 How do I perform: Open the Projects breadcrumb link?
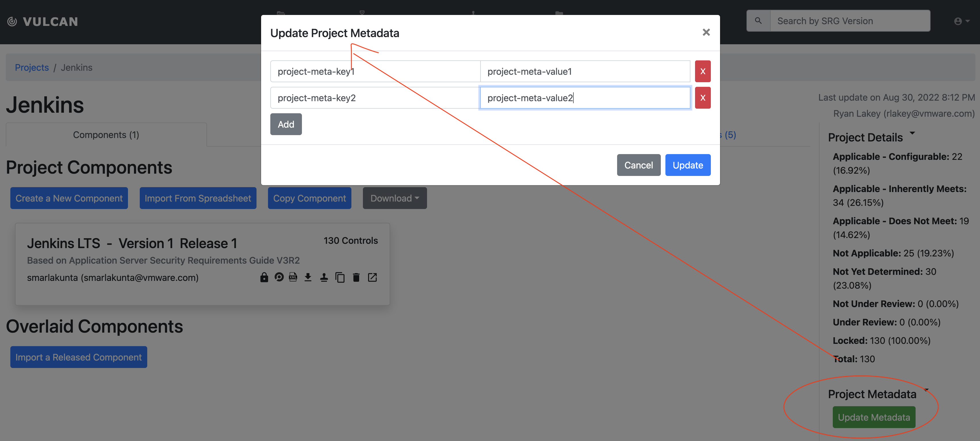pyautogui.click(x=32, y=67)
